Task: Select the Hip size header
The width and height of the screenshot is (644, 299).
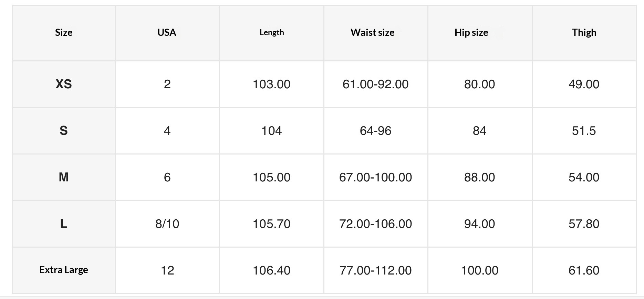Action: point(471,32)
